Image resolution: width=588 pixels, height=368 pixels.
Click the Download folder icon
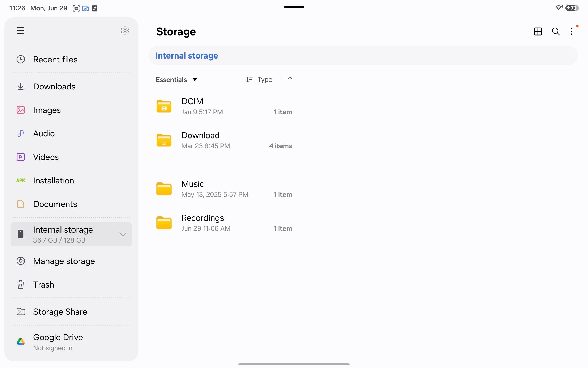[x=164, y=140]
